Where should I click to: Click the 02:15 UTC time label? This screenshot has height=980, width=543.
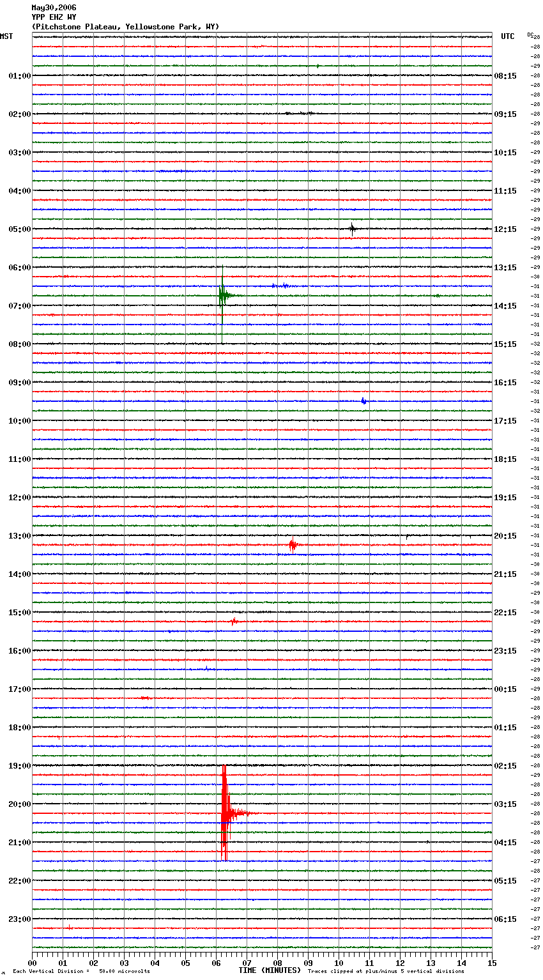[x=505, y=766]
